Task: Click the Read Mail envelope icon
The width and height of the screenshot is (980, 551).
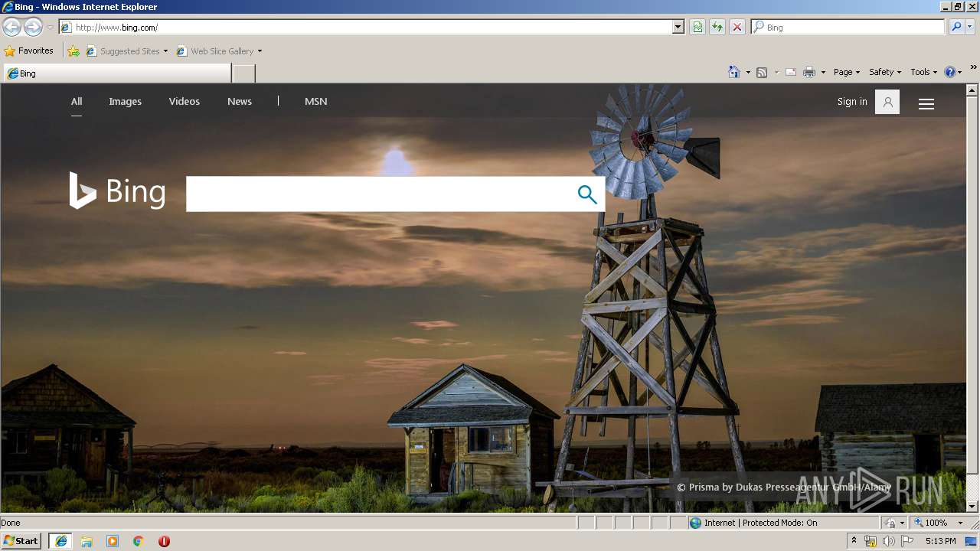Action: point(791,73)
